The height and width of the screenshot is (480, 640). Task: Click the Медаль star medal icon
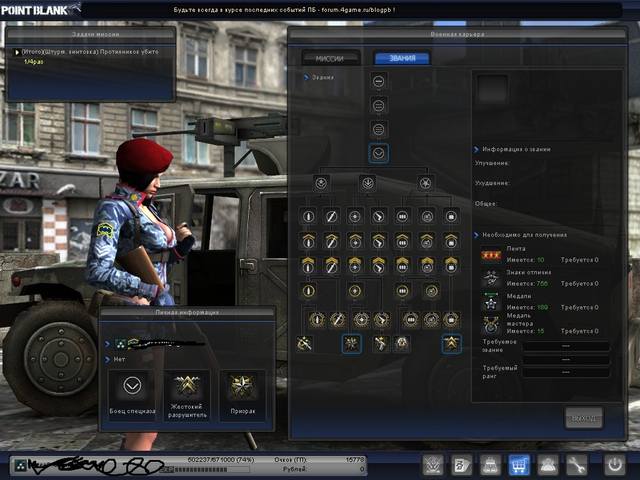(x=491, y=302)
